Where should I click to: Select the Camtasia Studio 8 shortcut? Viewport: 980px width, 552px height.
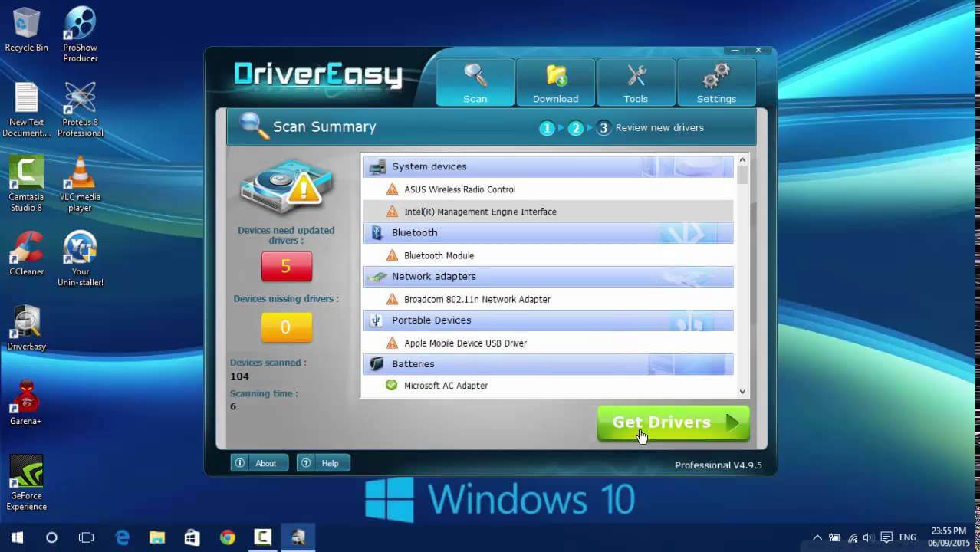pyautogui.click(x=26, y=184)
